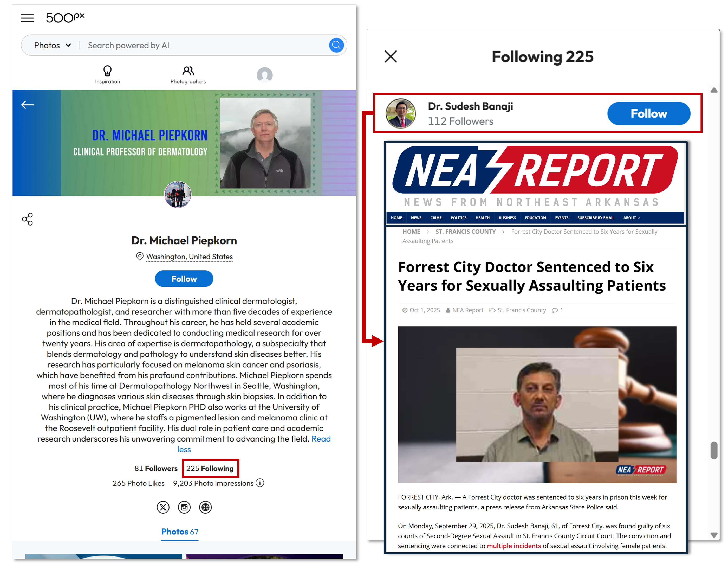This screenshot has width=728, height=563.
Task: Open EVENTS in the NEA Report navbar
Action: point(562,218)
